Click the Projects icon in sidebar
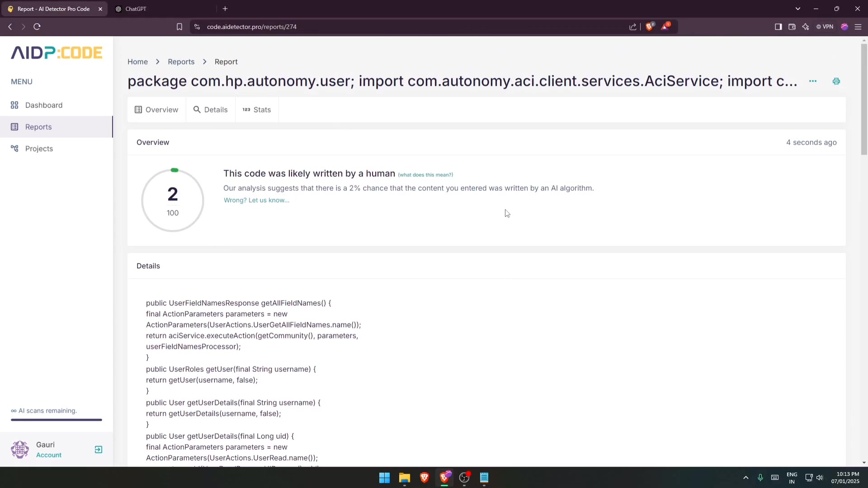 point(14,149)
